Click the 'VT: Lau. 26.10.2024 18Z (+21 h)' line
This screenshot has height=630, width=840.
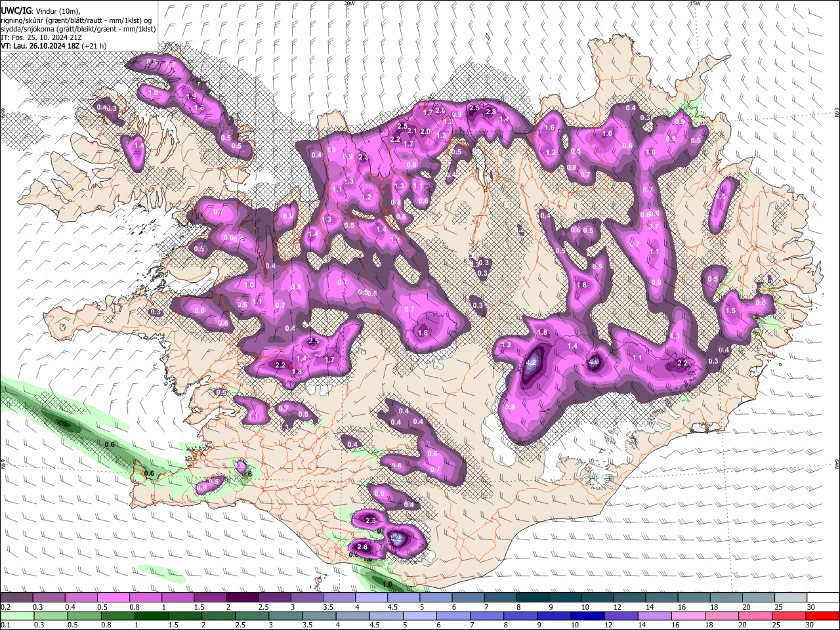[x=54, y=46]
